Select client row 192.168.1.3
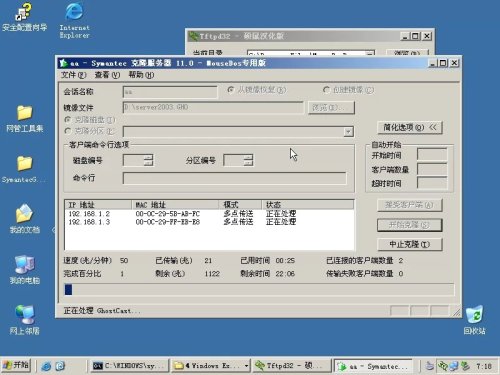This screenshot has height=375, width=500. pos(209,222)
